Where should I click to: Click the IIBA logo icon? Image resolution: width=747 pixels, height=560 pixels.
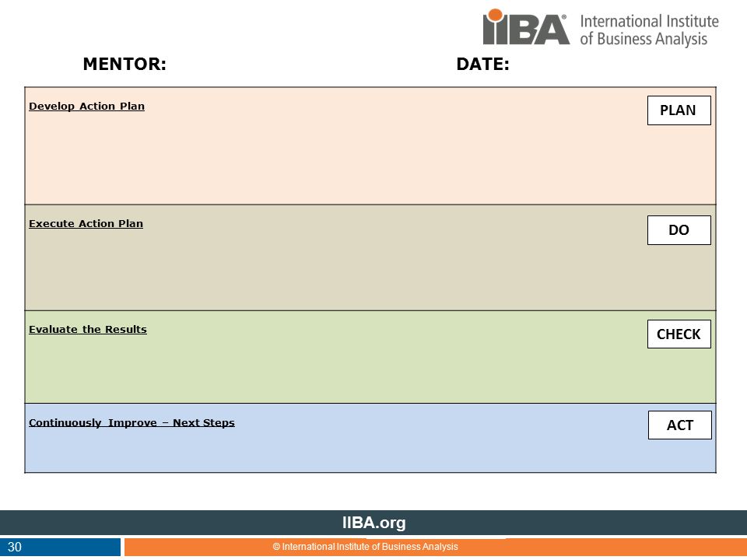[526, 27]
